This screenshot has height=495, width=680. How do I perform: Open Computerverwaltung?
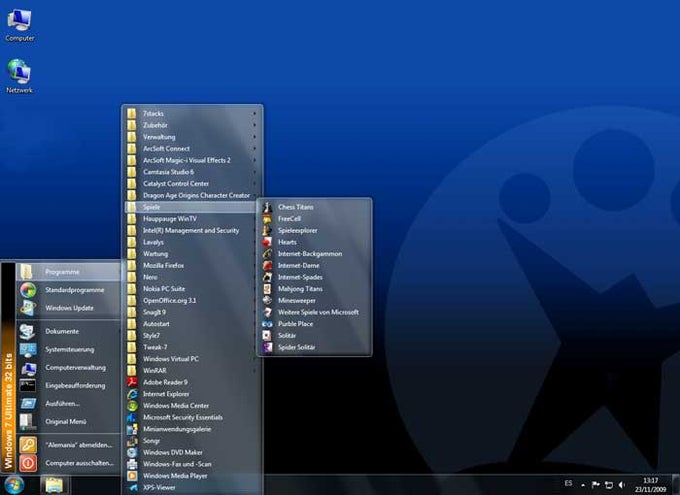(x=69, y=367)
